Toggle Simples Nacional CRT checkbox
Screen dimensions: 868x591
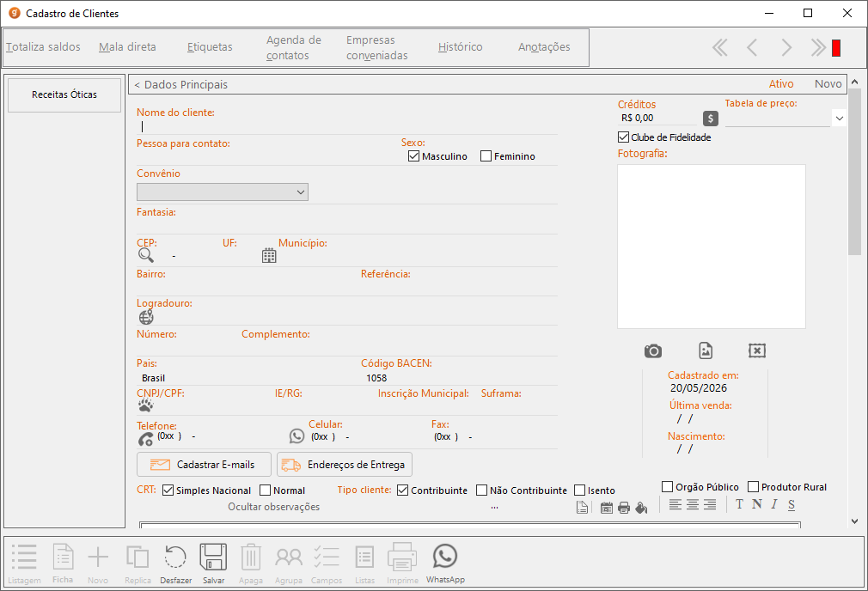point(168,490)
